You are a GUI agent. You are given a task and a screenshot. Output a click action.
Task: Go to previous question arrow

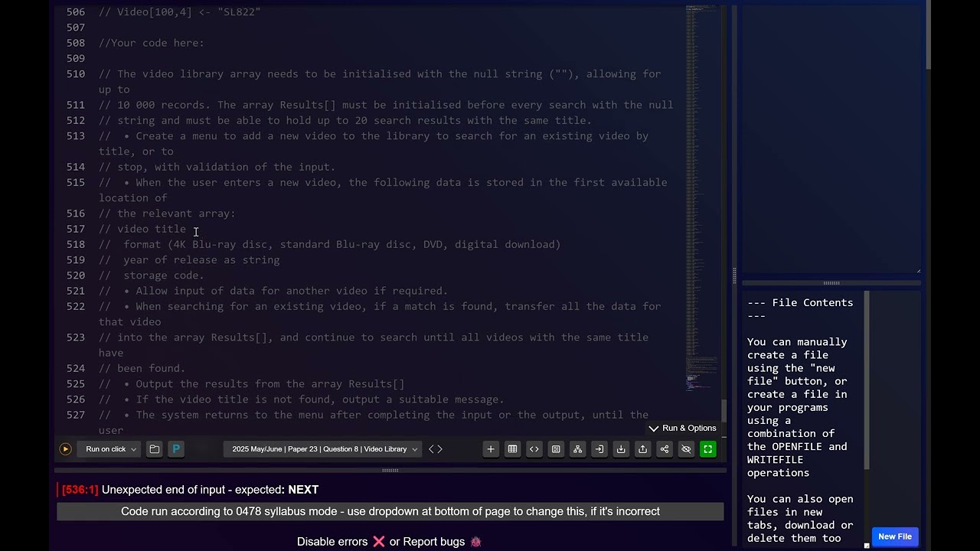point(431,449)
